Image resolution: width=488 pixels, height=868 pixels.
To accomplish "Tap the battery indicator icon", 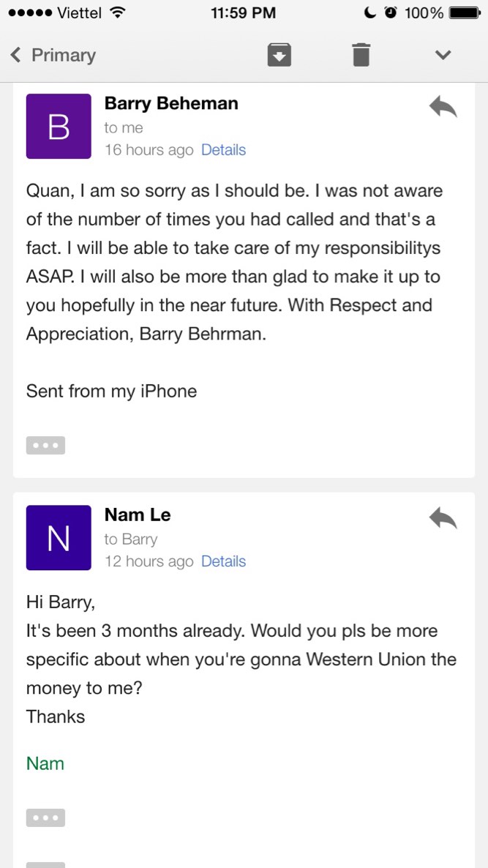I will point(463,12).
